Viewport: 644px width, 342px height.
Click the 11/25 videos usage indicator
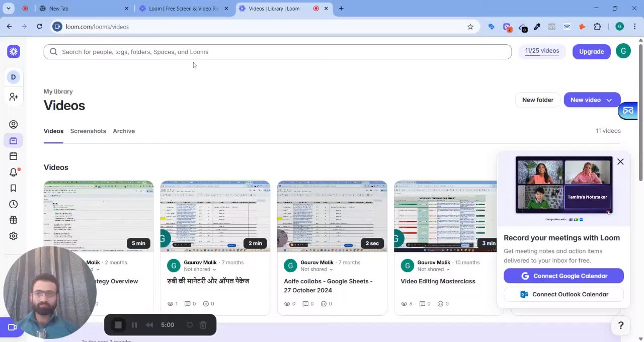click(542, 51)
